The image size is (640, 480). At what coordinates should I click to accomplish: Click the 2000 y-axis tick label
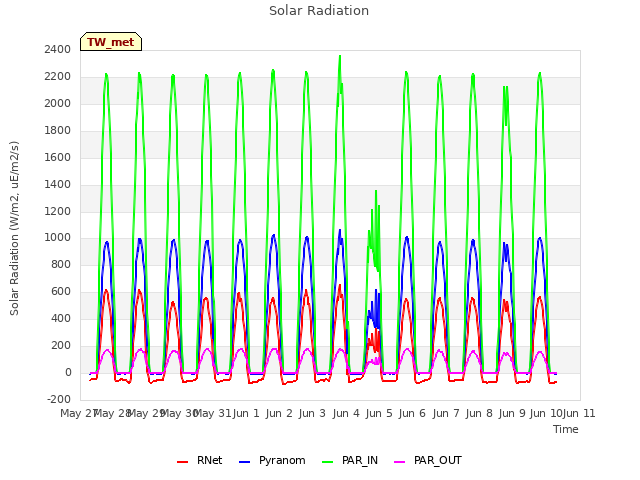click(58, 103)
